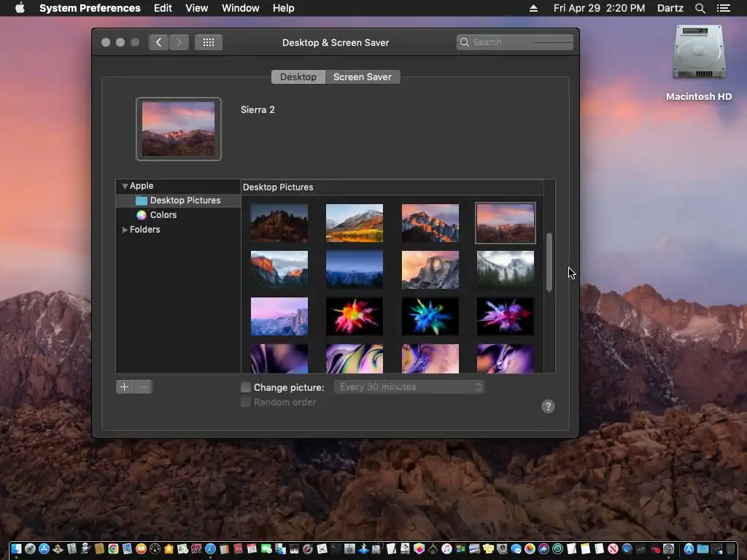The image size is (747, 560).
Task: Click the Desktop Pictures folder icon
Action: [142, 201]
